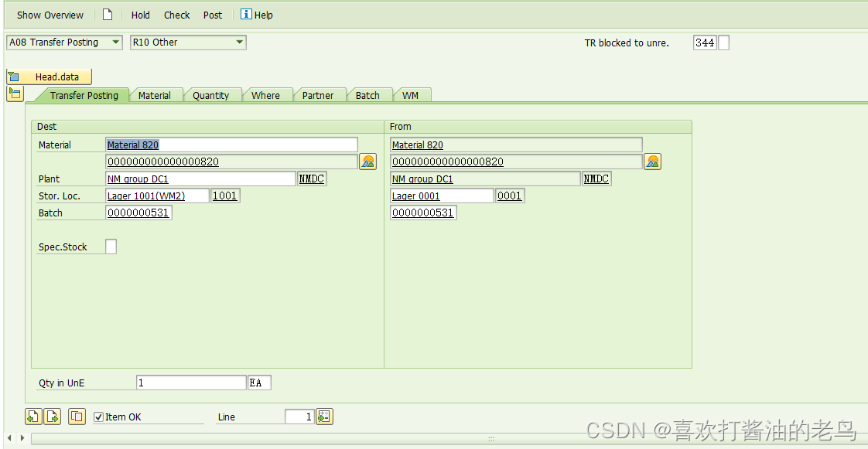Toggle the checkbox beside the 344 field
The width and height of the screenshot is (868, 449).
(x=723, y=43)
